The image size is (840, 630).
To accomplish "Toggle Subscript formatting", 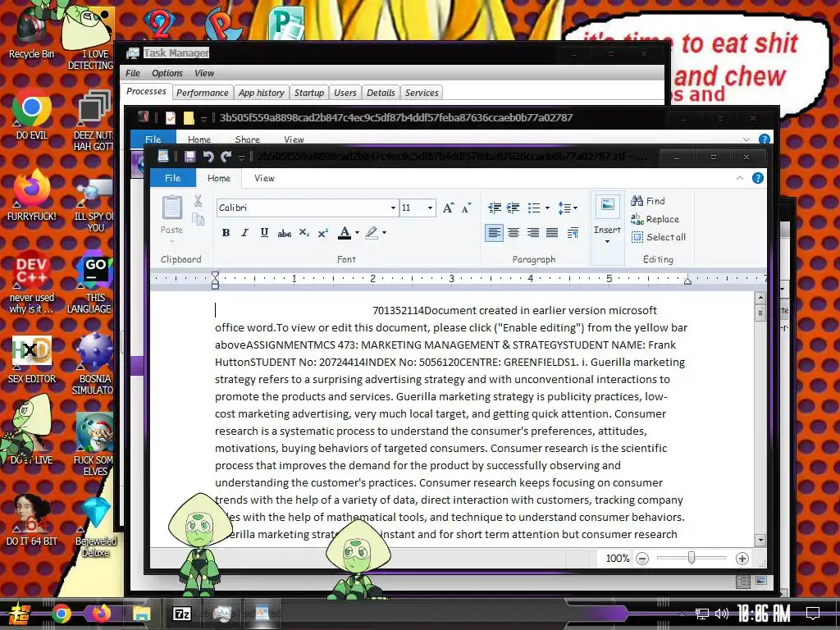I will (304, 232).
